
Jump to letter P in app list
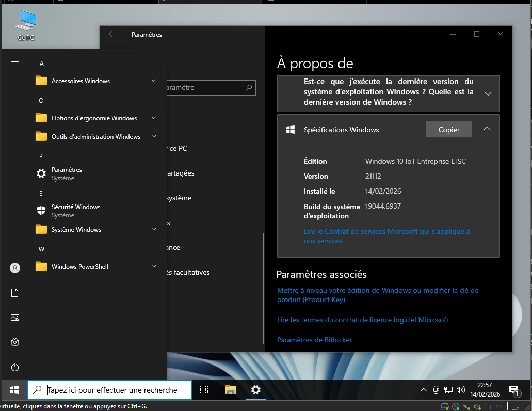[41, 156]
